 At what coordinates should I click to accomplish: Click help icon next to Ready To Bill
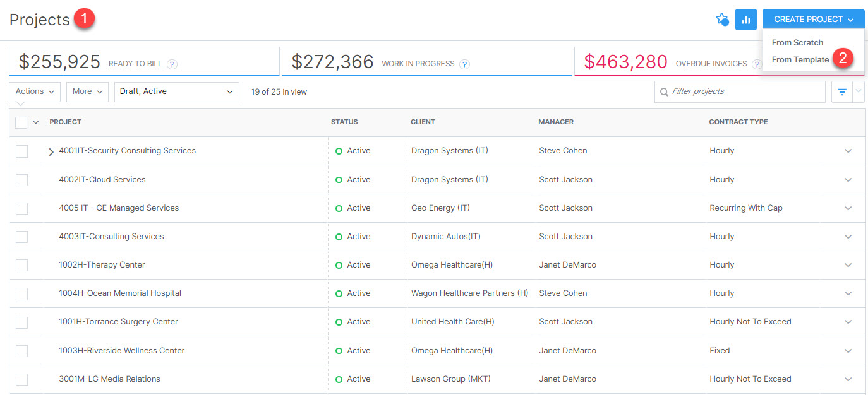(172, 64)
